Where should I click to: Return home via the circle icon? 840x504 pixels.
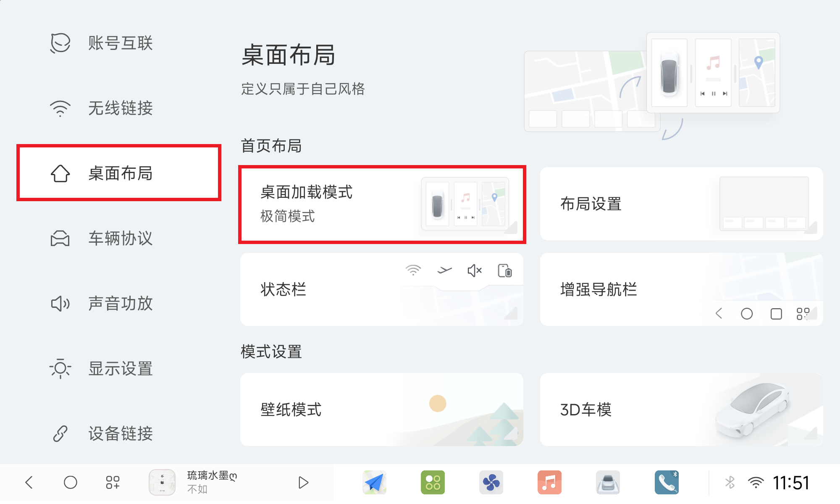tap(71, 482)
